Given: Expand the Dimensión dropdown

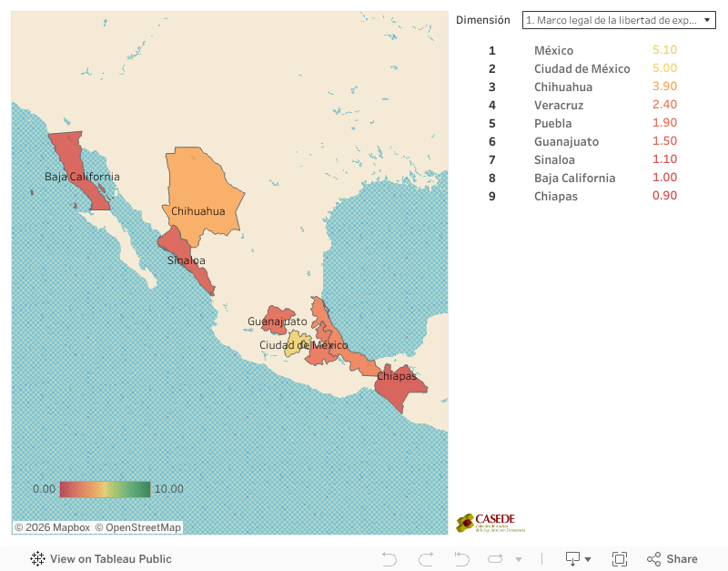Looking at the screenshot, I should (x=619, y=20).
